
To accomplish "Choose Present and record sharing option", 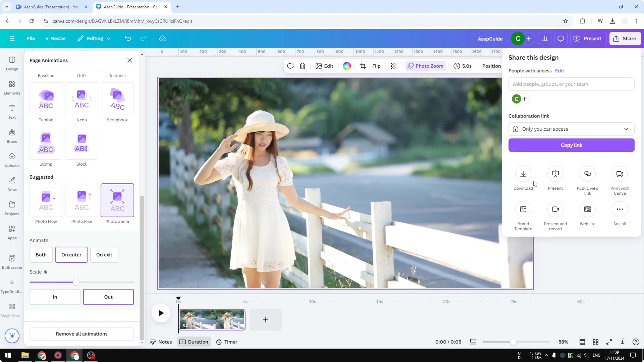I will pyautogui.click(x=555, y=214).
